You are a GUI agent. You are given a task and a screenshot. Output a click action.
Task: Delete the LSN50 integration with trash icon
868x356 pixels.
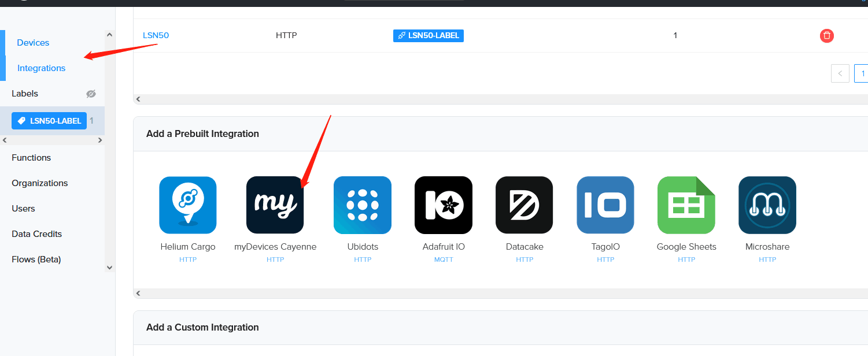[827, 36]
